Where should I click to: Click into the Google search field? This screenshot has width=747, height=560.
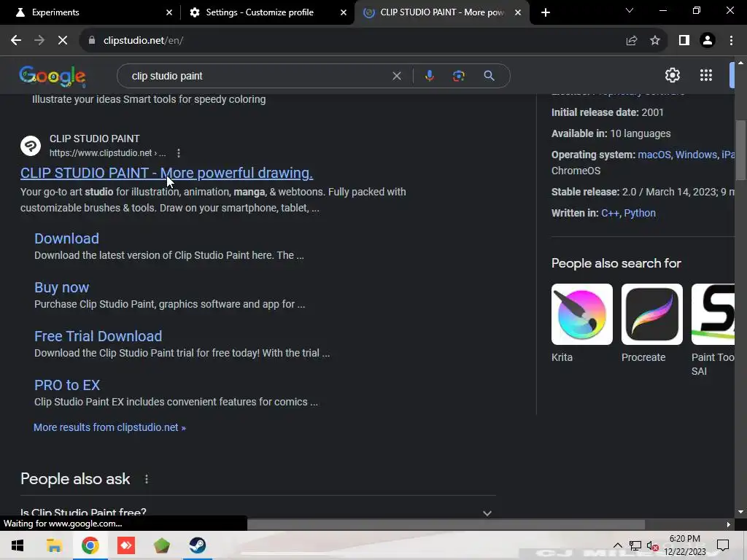(258, 76)
